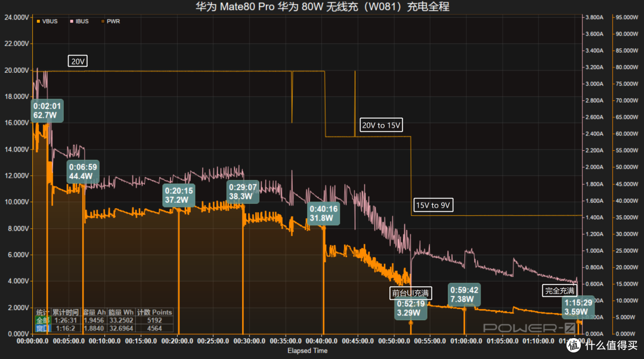The width and height of the screenshot is (644, 359).
Task: Select the 0:06:59 44.4W data marker
Action: tap(83, 172)
